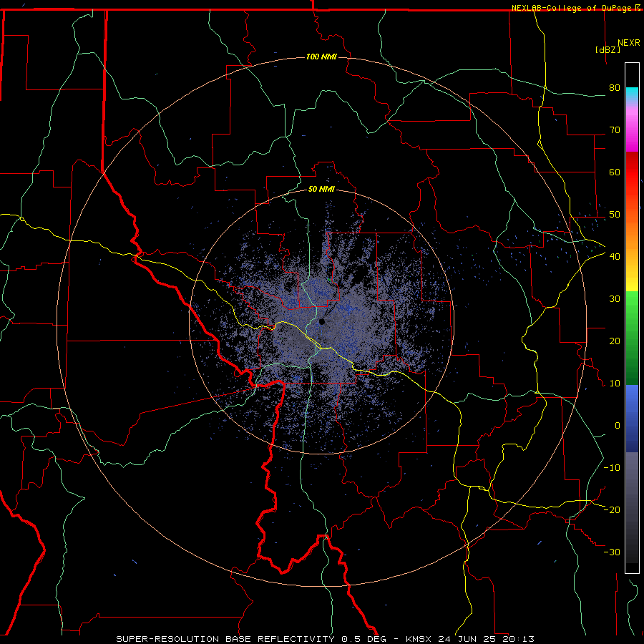
Task: Click the 50 value on the dBZ scale
Action: point(615,215)
